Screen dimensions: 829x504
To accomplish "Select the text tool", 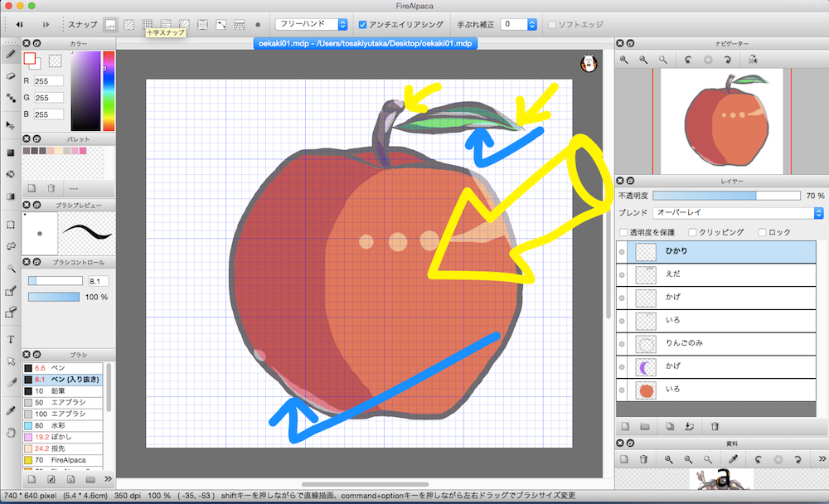I will [x=11, y=340].
